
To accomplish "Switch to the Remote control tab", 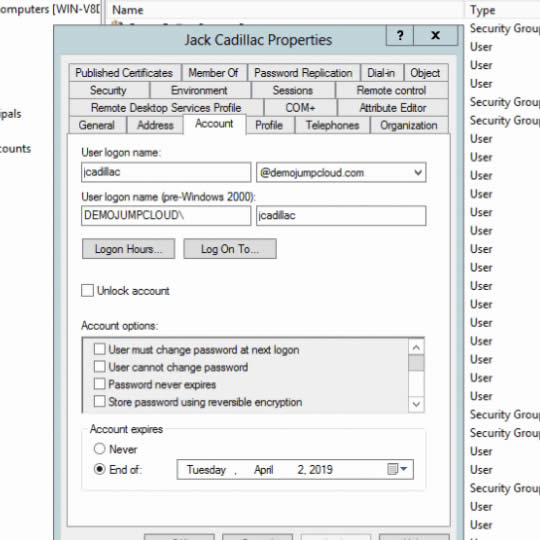I will (x=392, y=90).
